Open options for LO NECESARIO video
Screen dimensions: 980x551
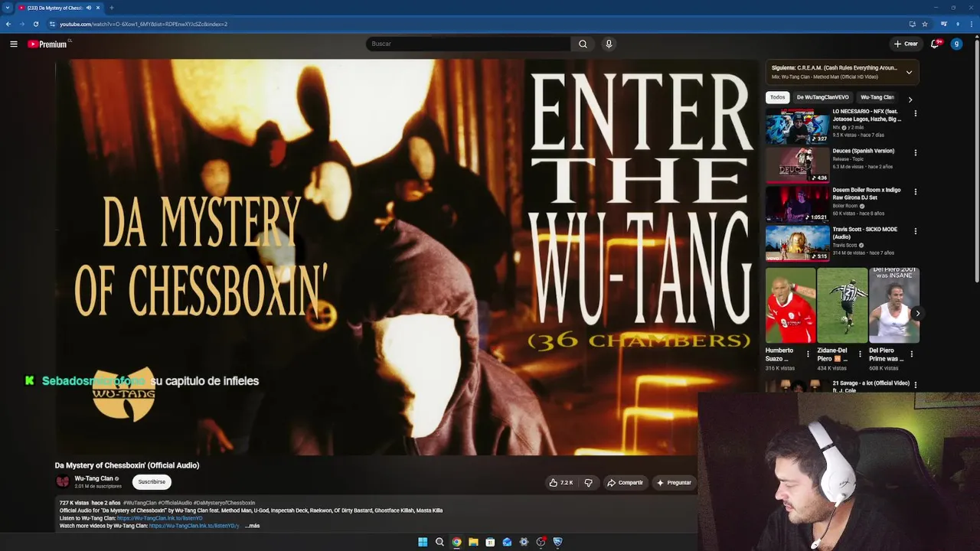pos(915,113)
